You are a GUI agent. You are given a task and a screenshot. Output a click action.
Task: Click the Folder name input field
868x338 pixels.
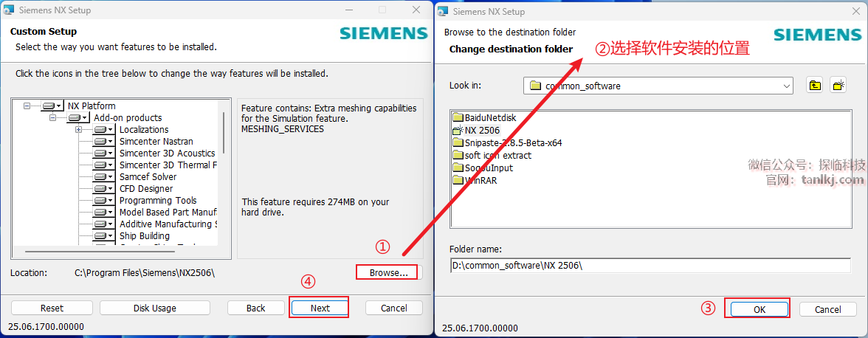pyautogui.click(x=650, y=265)
